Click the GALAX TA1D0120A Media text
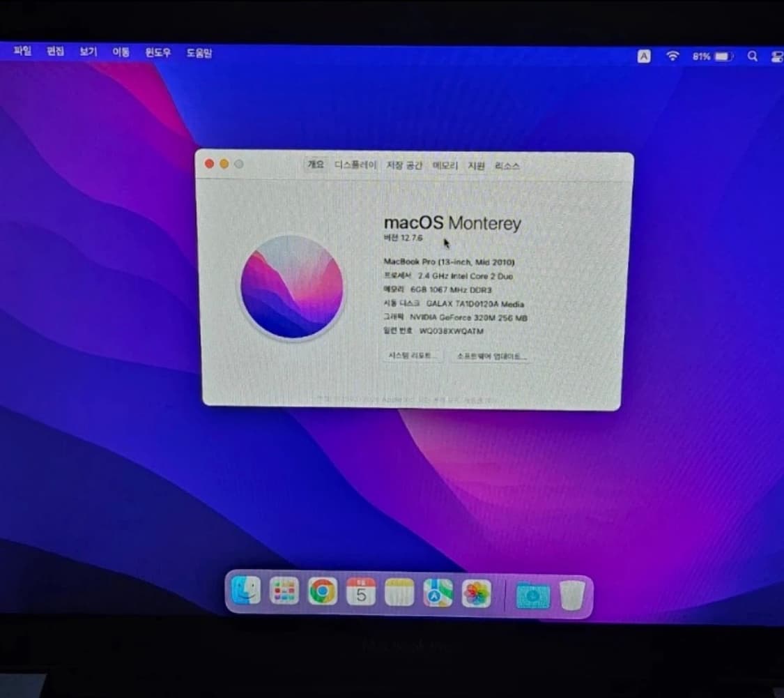 pyautogui.click(x=475, y=304)
